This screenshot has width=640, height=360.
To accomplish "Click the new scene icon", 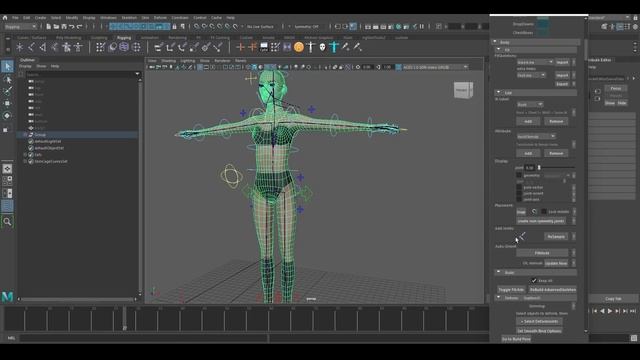I will click(x=49, y=27).
